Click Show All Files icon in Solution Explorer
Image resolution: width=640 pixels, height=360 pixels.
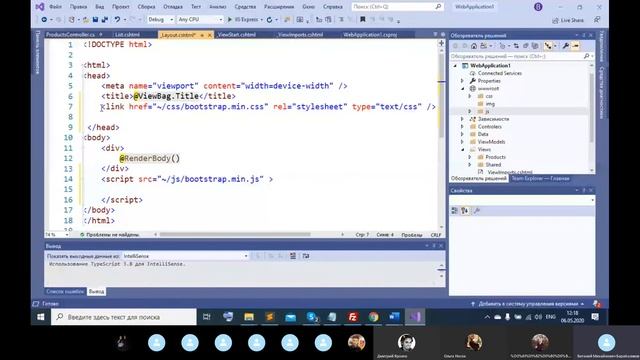tap(535, 46)
